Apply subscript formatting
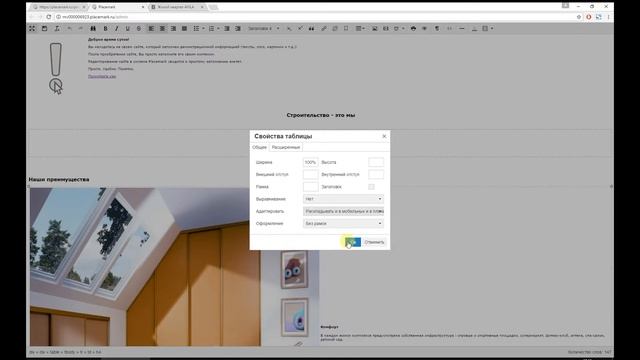640x360 pixels. 289,29
